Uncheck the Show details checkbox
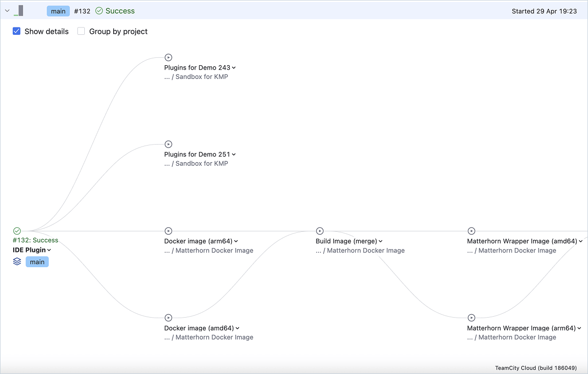The height and width of the screenshot is (374, 588). tap(16, 31)
